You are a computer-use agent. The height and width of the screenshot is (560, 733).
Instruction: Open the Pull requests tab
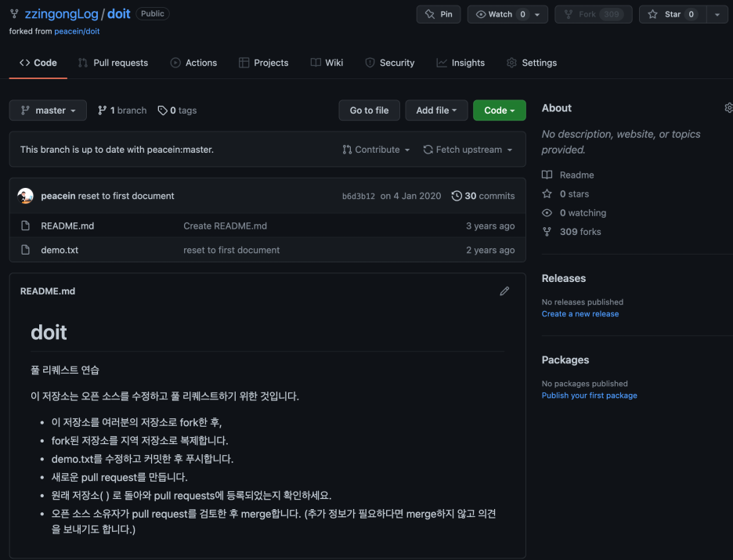113,63
